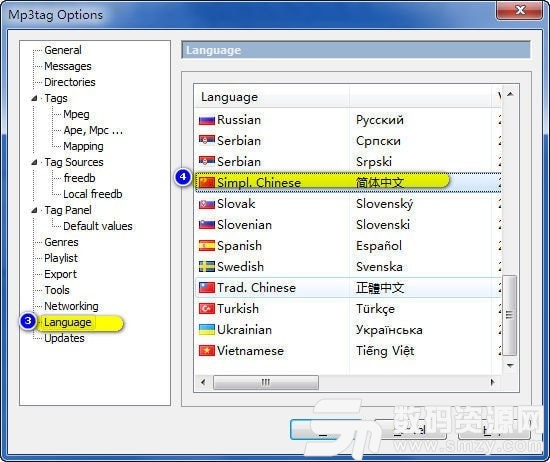The image size is (550, 462).
Task: Open the Local freedb settings page
Action: pos(93,194)
